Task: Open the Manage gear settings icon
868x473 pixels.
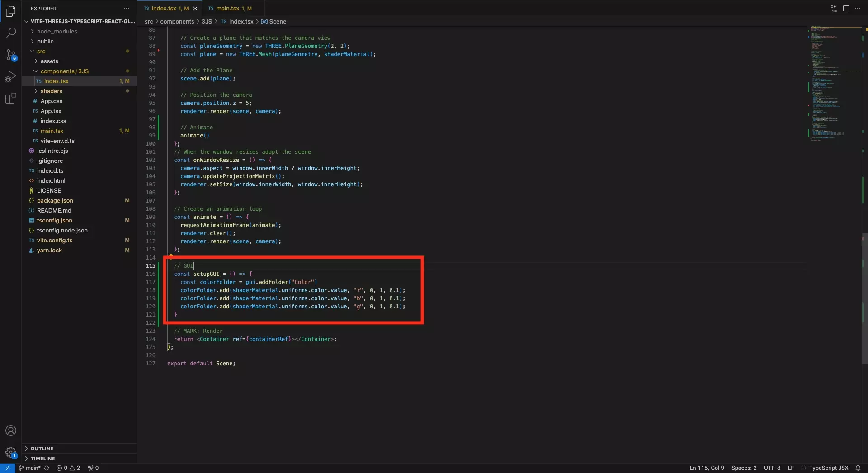Action: (11, 452)
